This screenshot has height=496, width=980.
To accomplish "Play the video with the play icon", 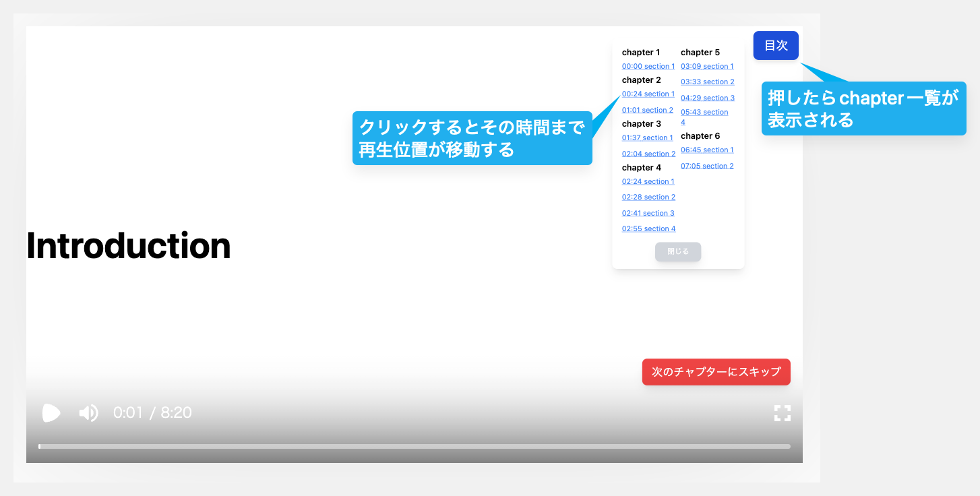I will [x=51, y=412].
